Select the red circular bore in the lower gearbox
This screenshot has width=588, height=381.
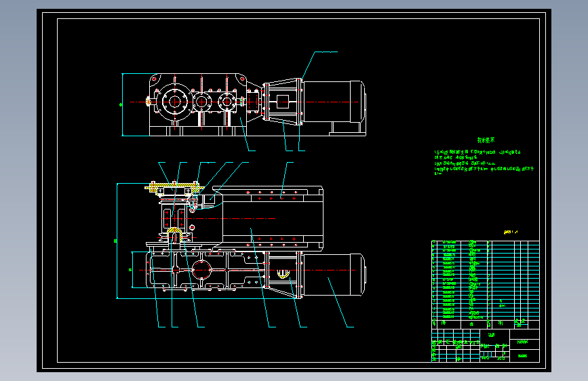tap(201, 270)
